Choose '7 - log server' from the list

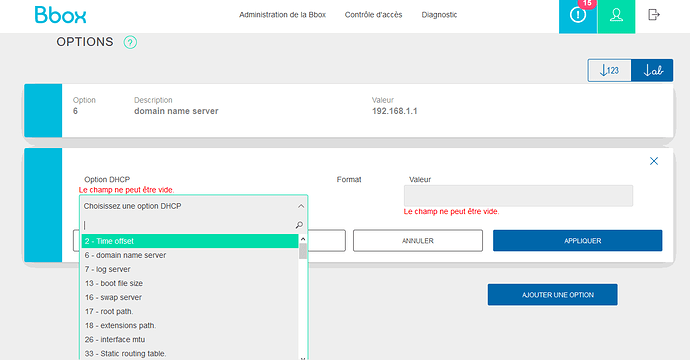[x=190, y=269]
